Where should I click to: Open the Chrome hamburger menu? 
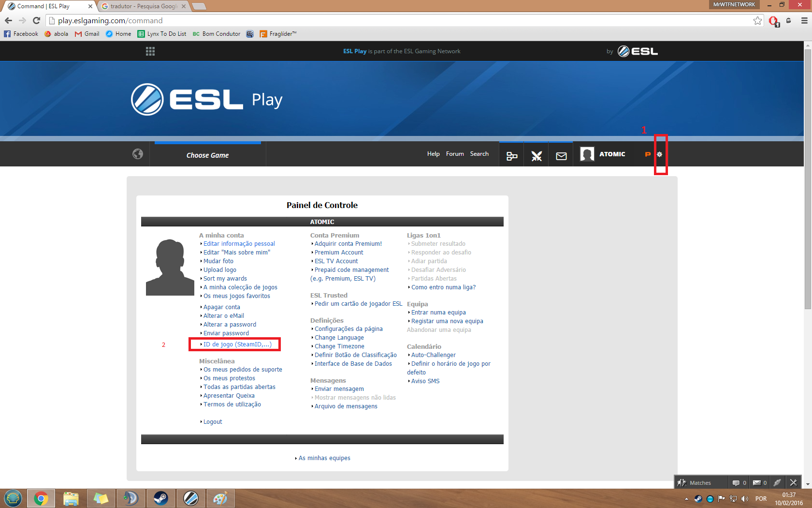click(804, 20)
